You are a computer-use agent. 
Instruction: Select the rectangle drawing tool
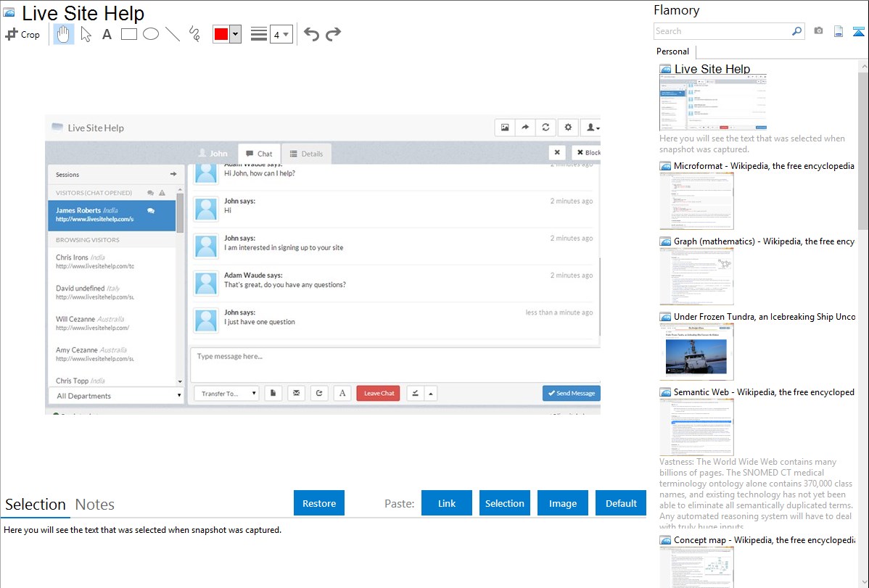click(128, 34)
